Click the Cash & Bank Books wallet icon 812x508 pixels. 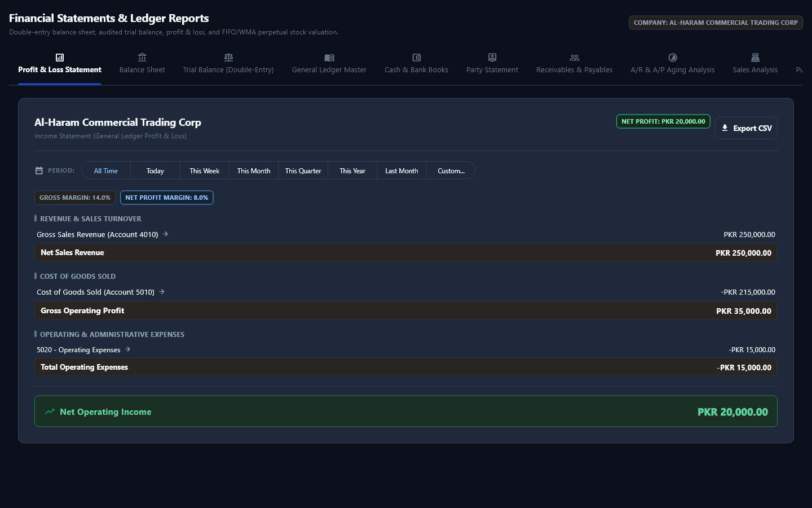[417, 58]
